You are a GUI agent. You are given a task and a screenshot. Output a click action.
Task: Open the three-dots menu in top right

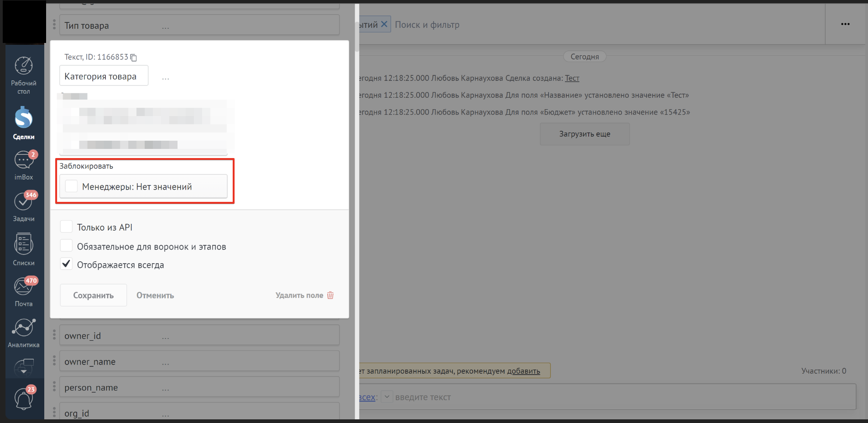tap(845, 24)
